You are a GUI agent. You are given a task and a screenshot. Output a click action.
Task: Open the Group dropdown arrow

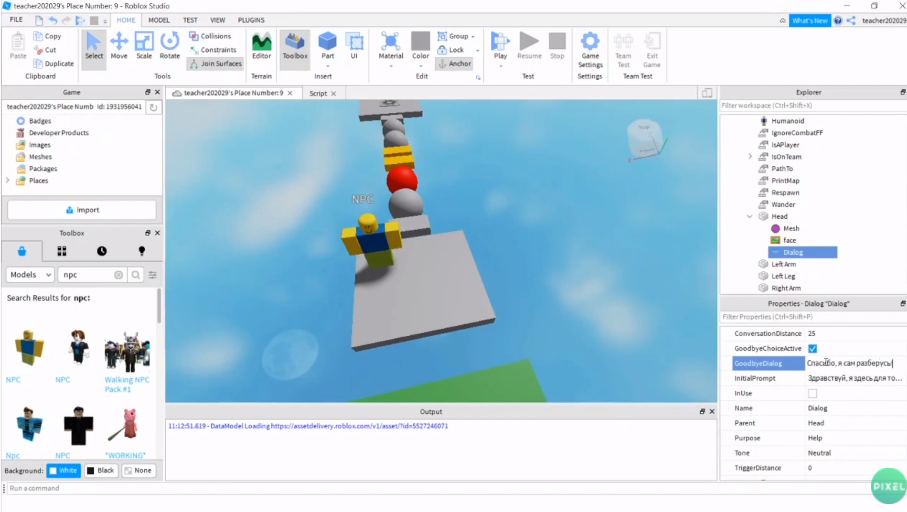(473, 36)
